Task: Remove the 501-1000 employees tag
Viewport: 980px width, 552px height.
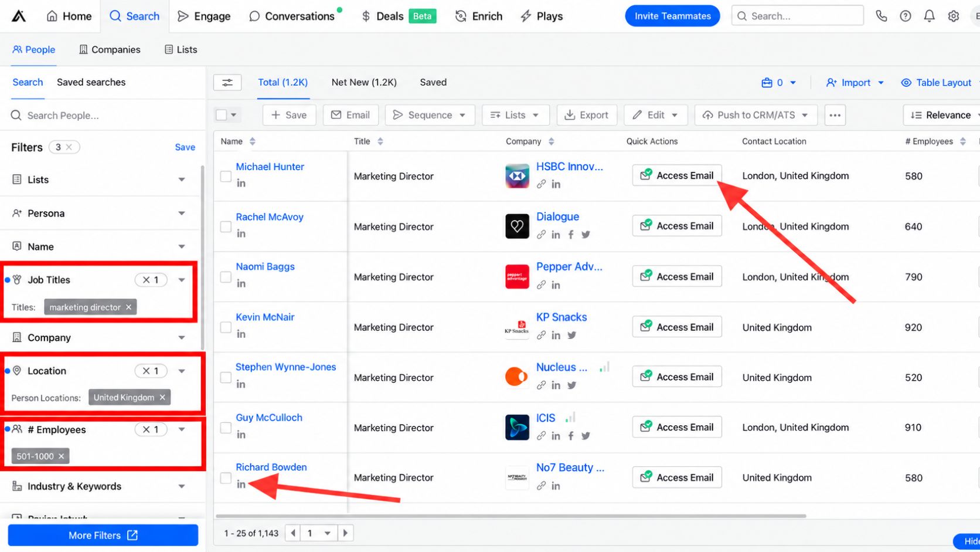Action: (x=61, y=456)
